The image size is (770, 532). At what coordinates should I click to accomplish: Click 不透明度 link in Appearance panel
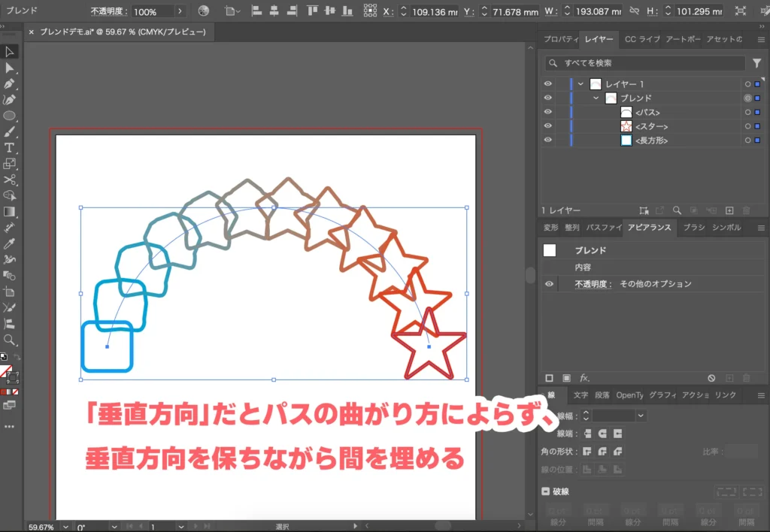click(x=593, y=284)
